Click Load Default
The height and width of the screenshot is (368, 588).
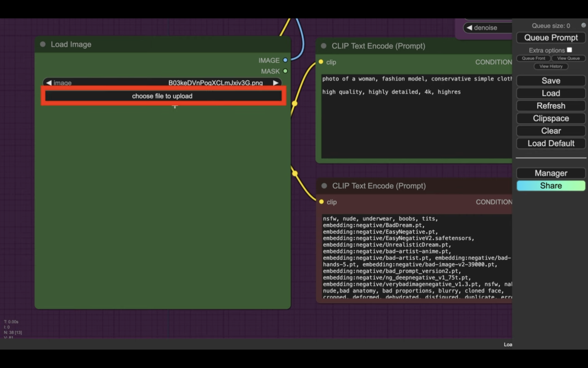point(551,143)
